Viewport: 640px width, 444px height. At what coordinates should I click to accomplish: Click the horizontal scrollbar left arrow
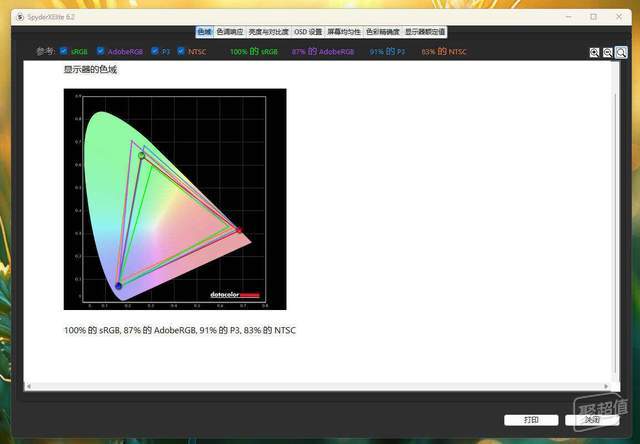(x=29, y=386)
